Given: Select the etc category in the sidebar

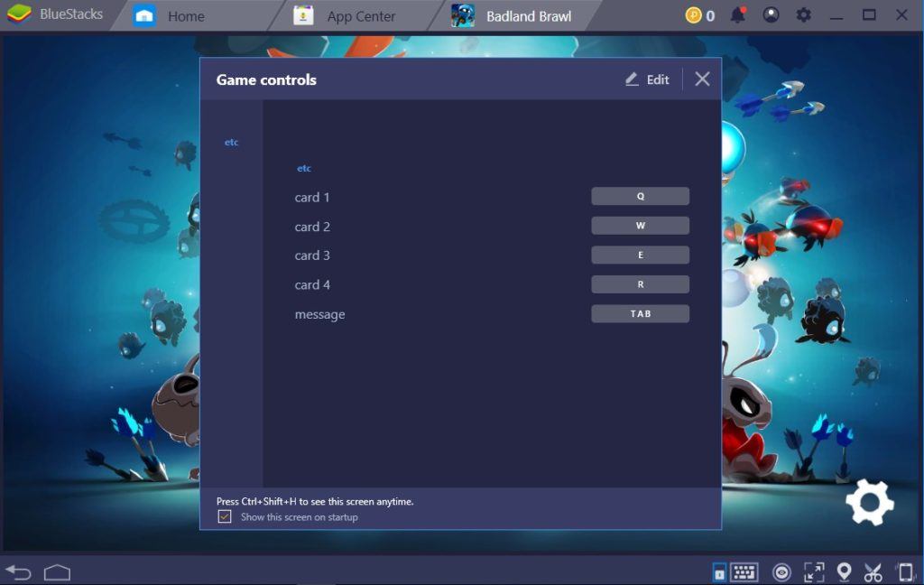Looking at the screenshot, I should tap(232, 142).
